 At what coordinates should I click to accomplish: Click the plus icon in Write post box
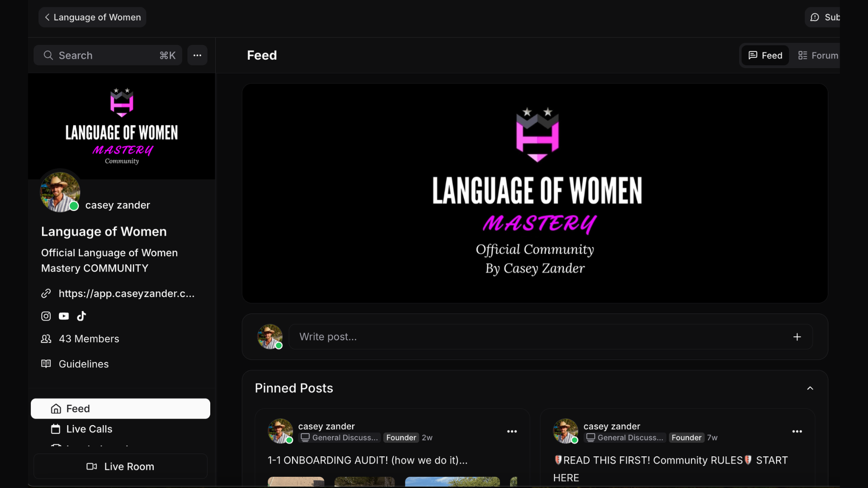(797, 337)
